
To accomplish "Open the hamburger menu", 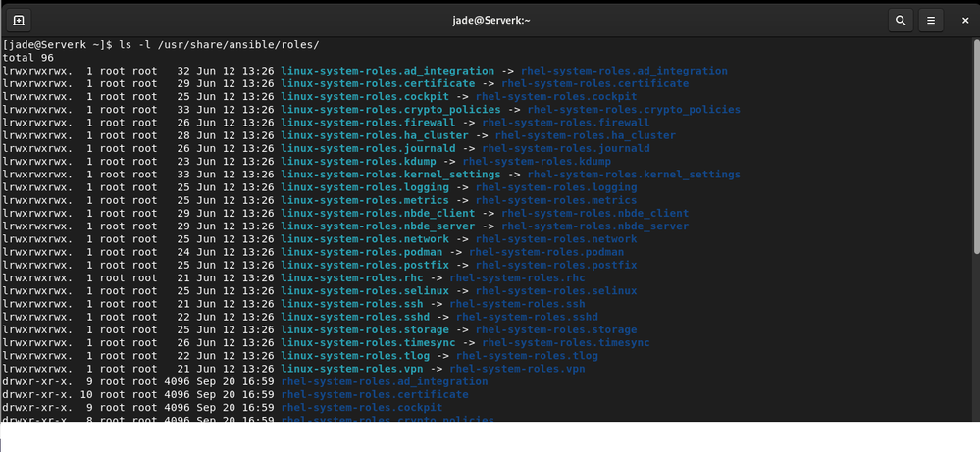I will (932, 20).
